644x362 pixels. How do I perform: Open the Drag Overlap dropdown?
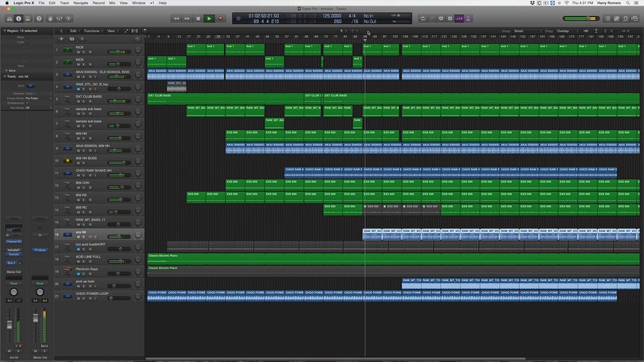(568, 31)
